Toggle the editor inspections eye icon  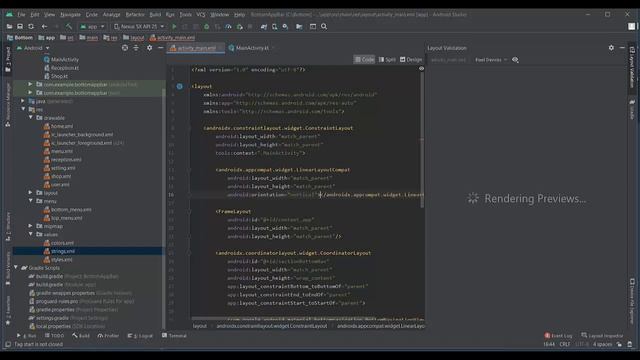coord(421,69)
